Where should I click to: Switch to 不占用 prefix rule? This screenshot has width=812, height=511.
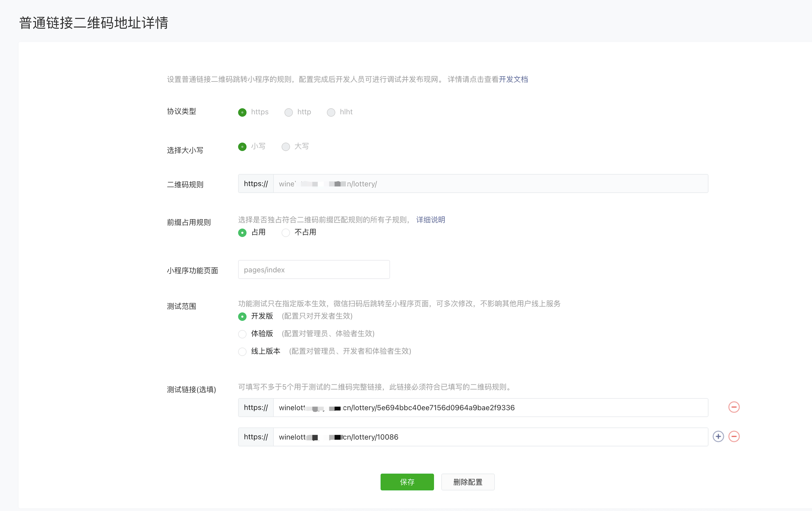[x=286, y=233]
